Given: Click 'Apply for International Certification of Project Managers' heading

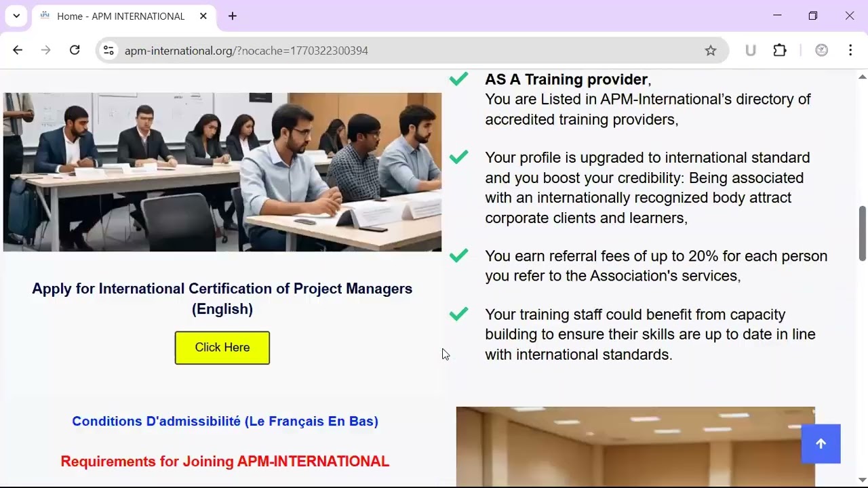Looking at the screenshot, I should click(x=222, y=299).
